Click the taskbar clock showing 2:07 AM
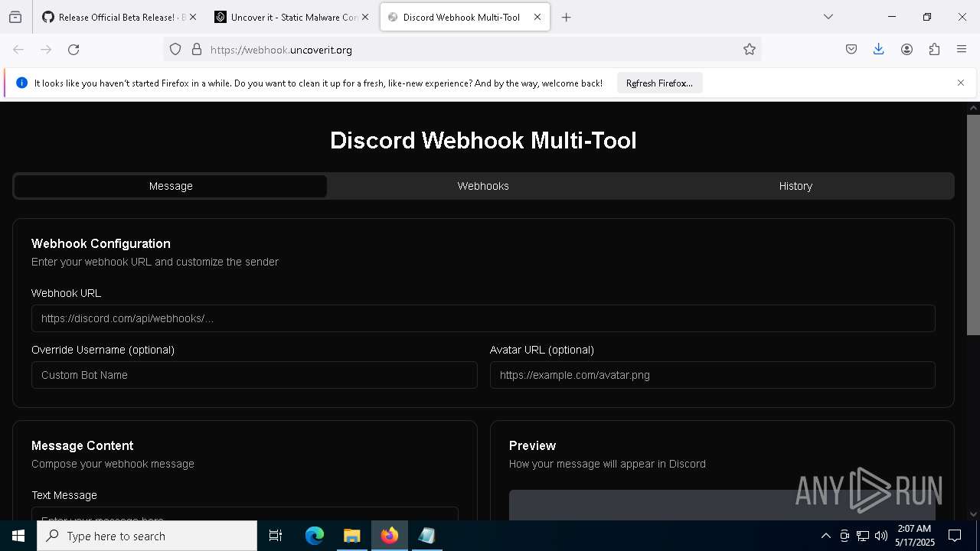This screenshot has width=980, height=551. pos(914,536)
